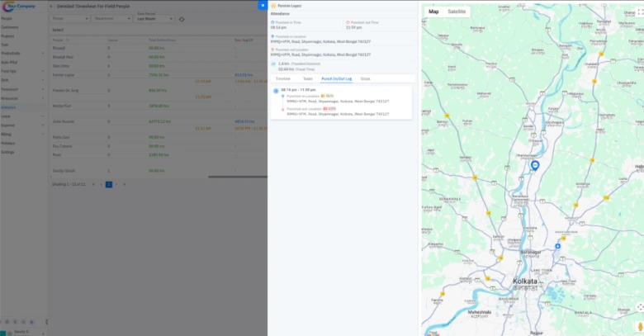This screenshot has width=644, height=336.
Task: Open the Tasks tab
Action: (307, 78)
